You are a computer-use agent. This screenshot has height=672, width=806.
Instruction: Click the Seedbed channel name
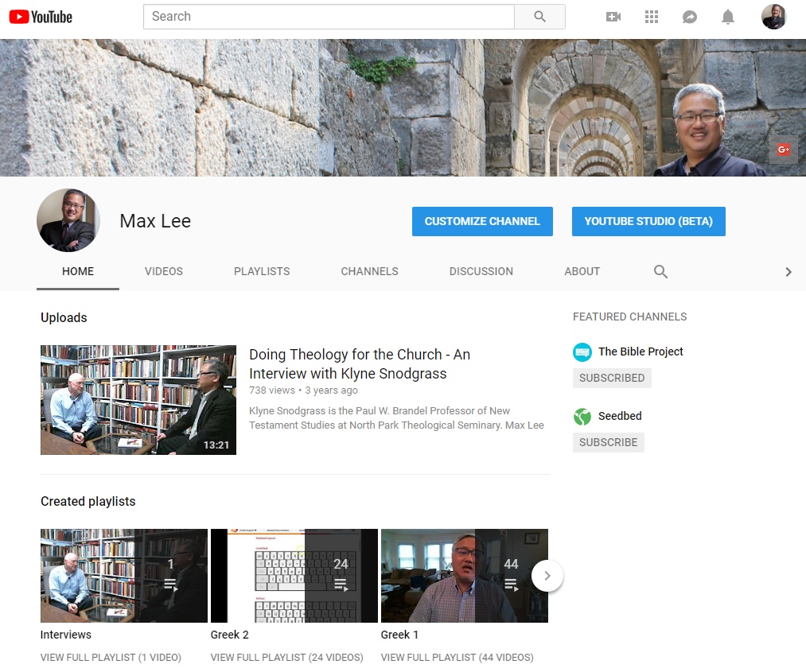pos(619,416)
